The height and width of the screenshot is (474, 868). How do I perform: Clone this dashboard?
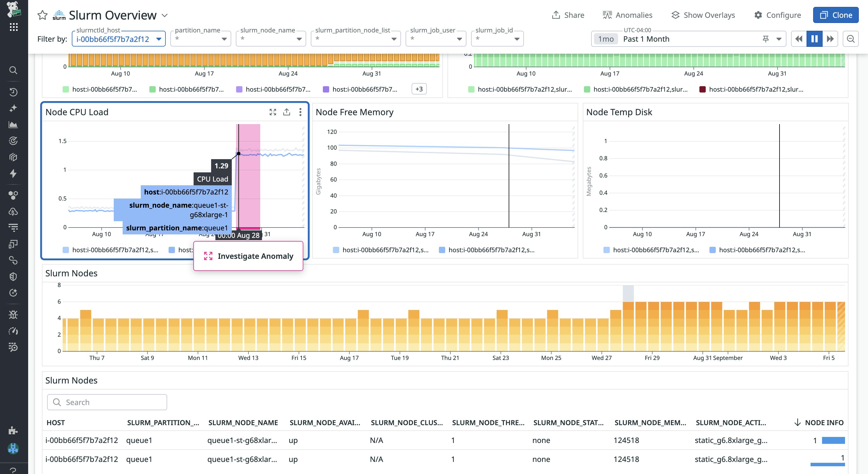(x=836, y=15)
